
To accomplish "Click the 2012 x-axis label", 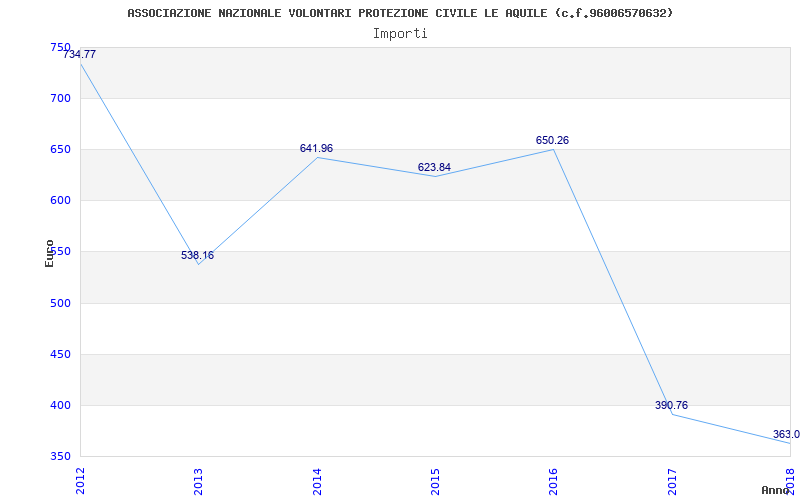I will coord(81,481).
